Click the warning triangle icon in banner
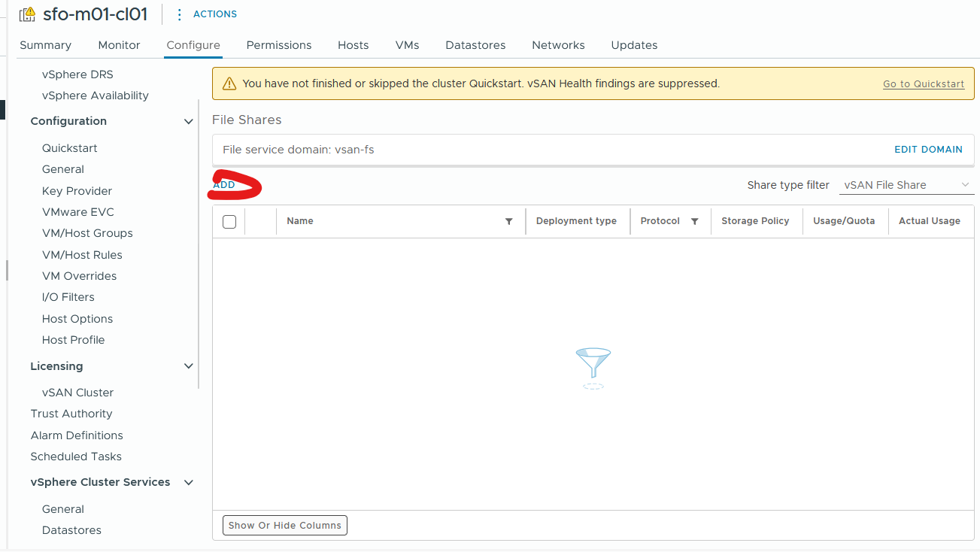The height and width of the screenshot is (552, 980). (229, 83)
